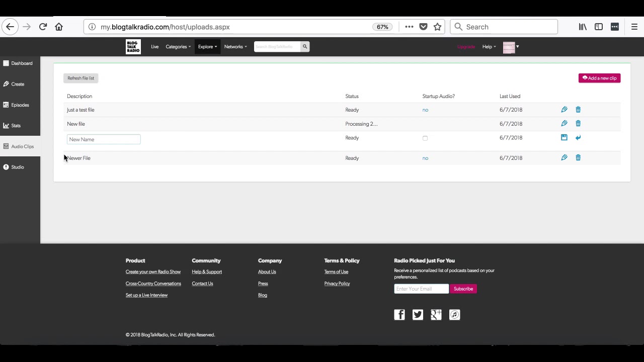644x362 pixels.
Task: Click the browser back arrow
Action: pyautogui.click(x=10, y=27)
